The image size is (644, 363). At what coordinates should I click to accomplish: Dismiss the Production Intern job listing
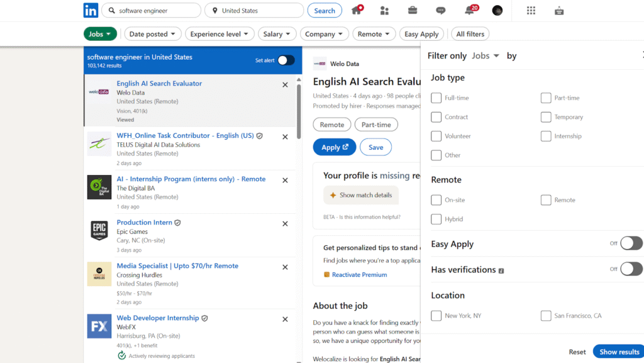tap(285, 223)
